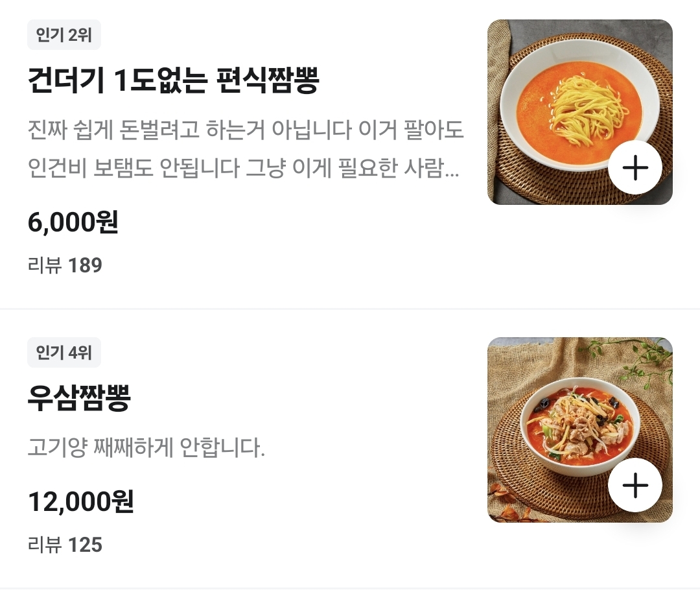
Task: Click description line starting with 진짜 쉽게
Action: pos(246,130)
